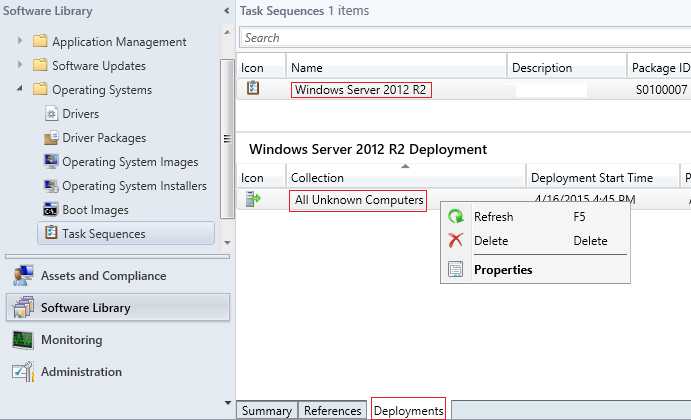Open the Administration workspace
This screenshot has width=691, height=420.
118,372
